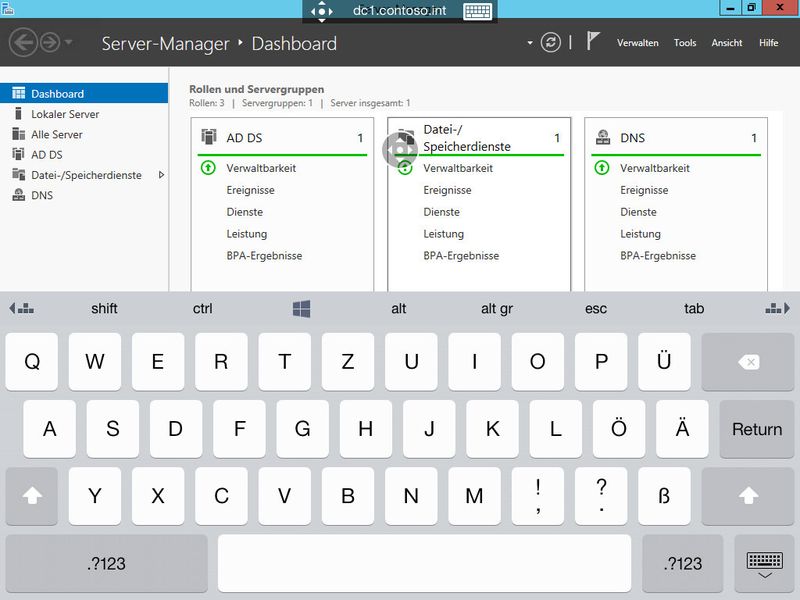Switch to left .?123 symbols keyboard

[107, 563]
